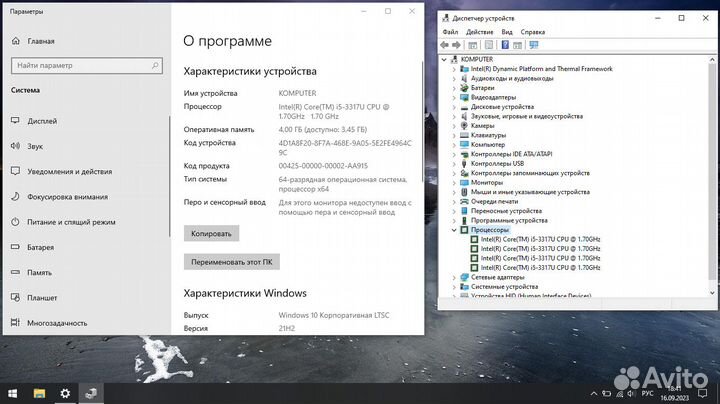Screen dimensions: 720x404
Task: Expand Видеоадаптеры in Device Manager
Action: (x=454, y=97)
